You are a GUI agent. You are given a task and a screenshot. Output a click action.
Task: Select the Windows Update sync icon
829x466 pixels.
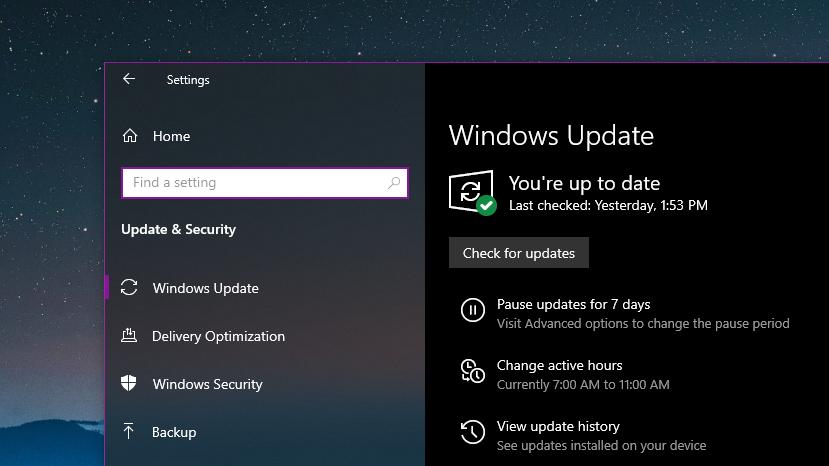(129, 287)
